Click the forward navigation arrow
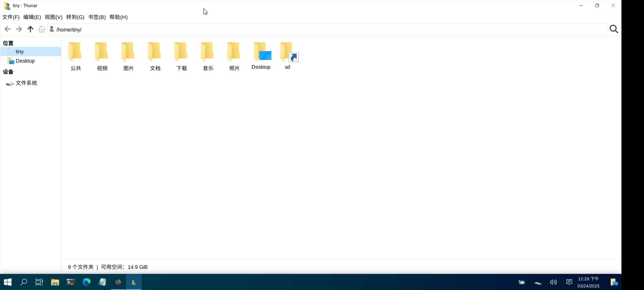 coord(19,29)
